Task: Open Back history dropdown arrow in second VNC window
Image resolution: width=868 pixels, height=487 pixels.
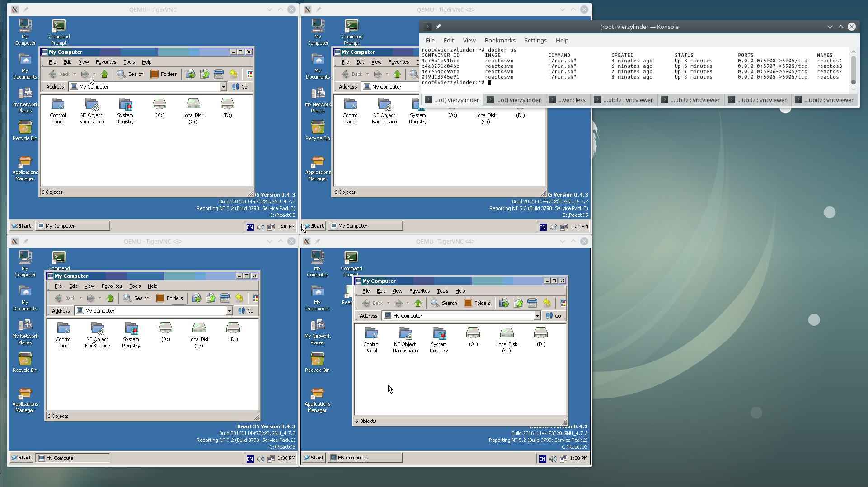Action: pyautogui.click(x=367, y=74)
